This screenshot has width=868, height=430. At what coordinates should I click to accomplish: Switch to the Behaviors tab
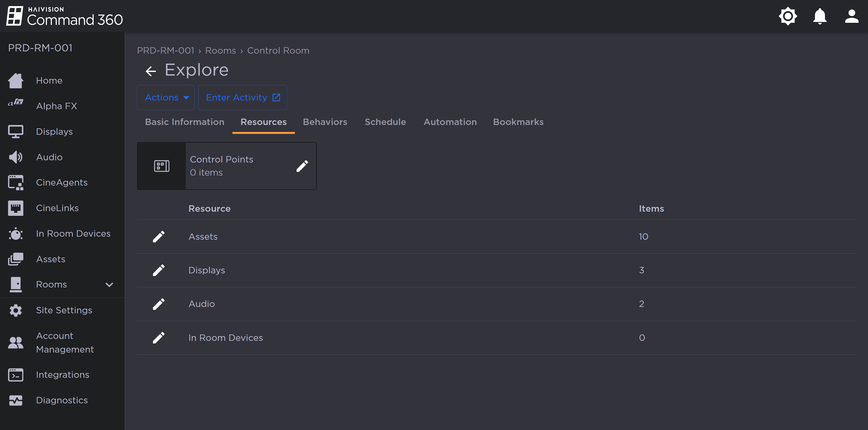(x=325, y=122)
